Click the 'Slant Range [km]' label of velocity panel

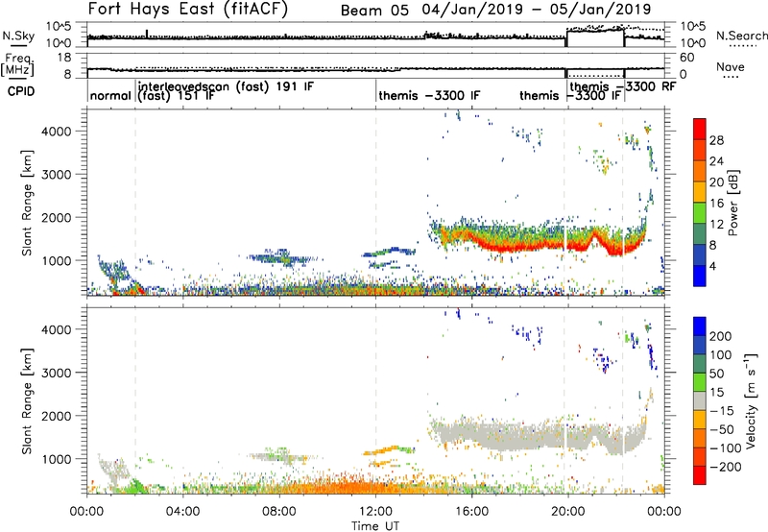click(x=27, y=400)
